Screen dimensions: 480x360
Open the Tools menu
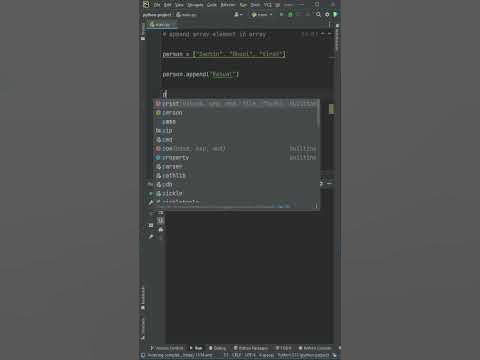pyautogui.click(x=255, y=5)
